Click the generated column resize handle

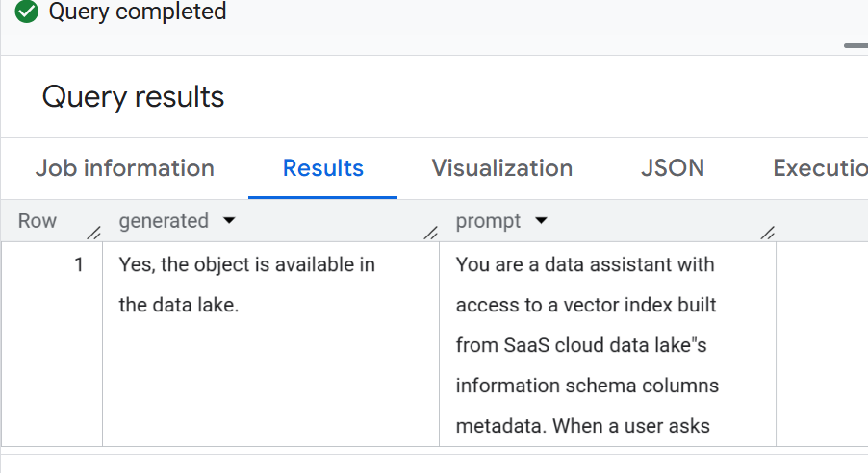[431, 233]
